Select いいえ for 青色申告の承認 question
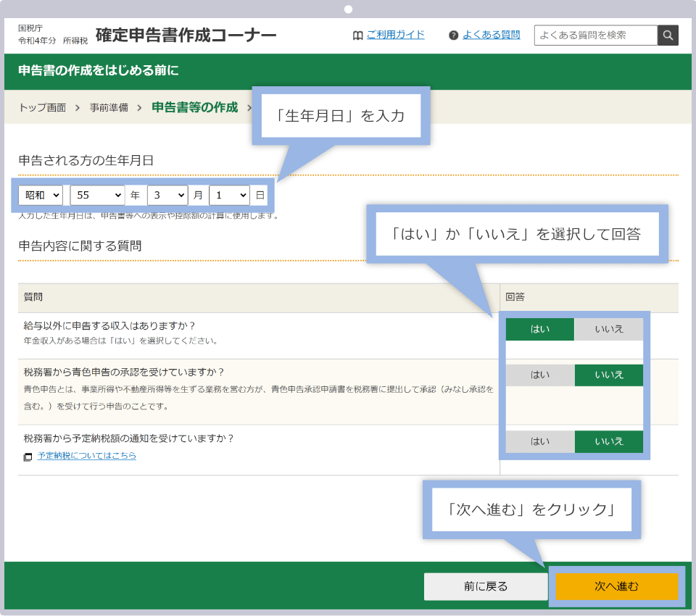This screenshot has height=616, width=696. [609, 375]
